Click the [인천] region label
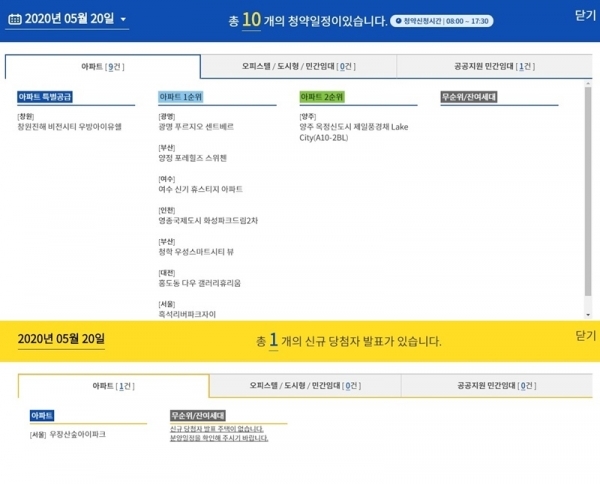600x484 pixels. pos(167,210)
